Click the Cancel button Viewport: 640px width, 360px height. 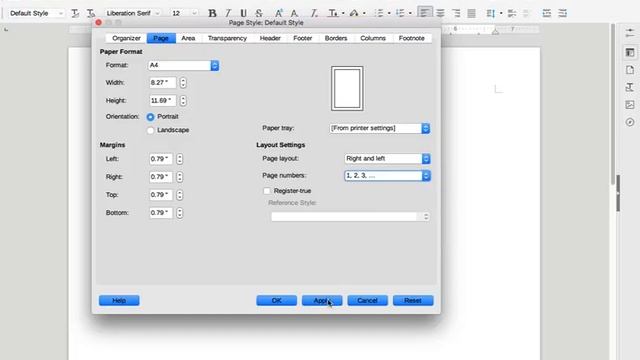(x=367, y=300)
